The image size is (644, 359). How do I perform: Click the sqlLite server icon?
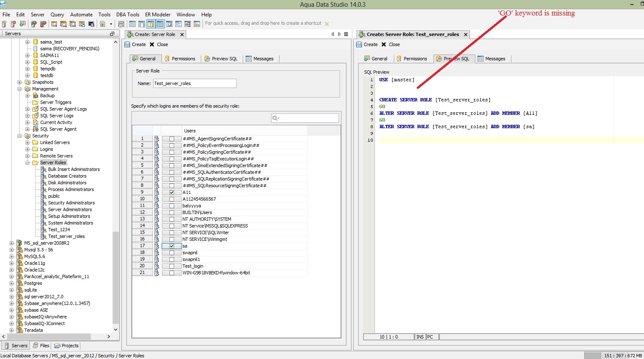coord(19,290)
